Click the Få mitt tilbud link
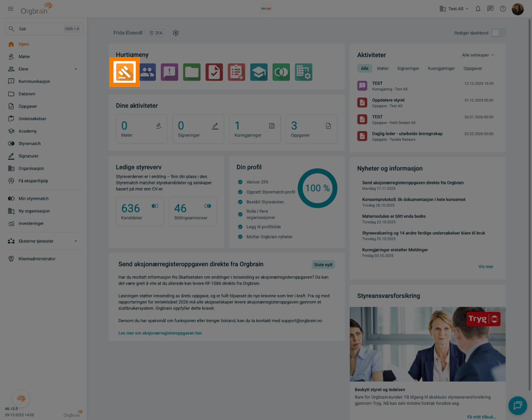Screen dimensions: 532x420 (x=481, y=417)
